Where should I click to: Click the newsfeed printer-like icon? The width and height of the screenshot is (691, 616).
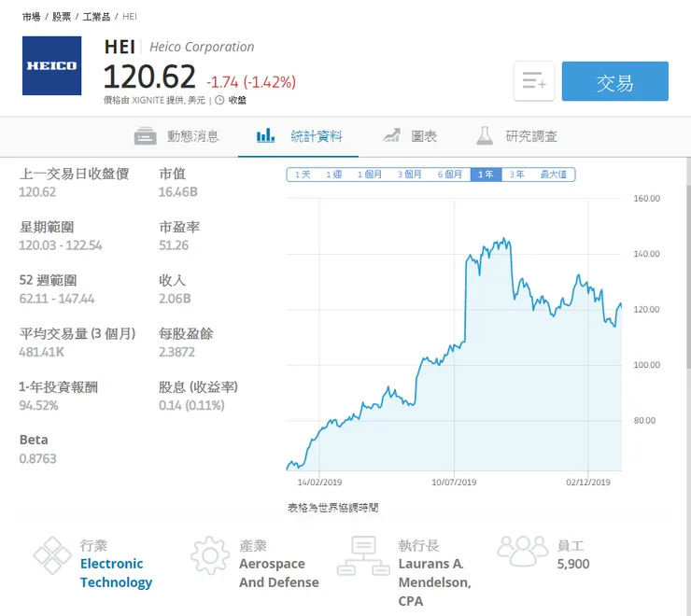pyautogui.click(x=145, y=135)
